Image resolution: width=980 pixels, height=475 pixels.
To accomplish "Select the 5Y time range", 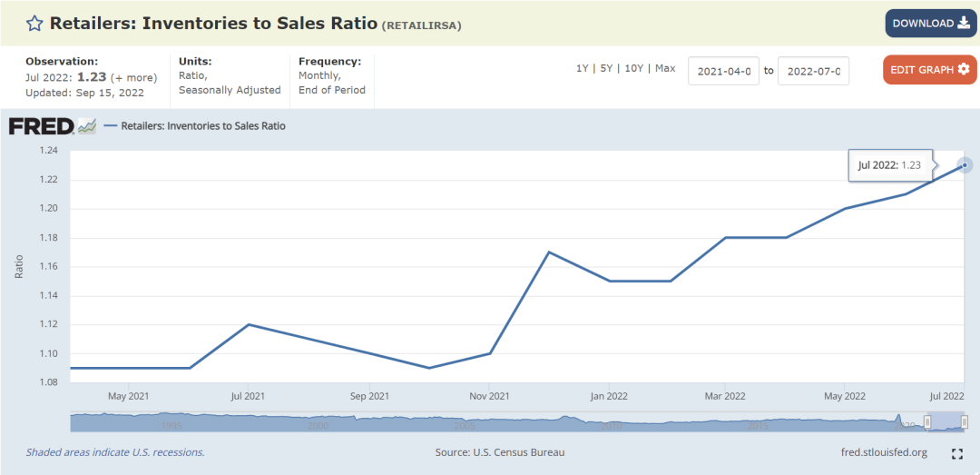I will pos(606,69).
